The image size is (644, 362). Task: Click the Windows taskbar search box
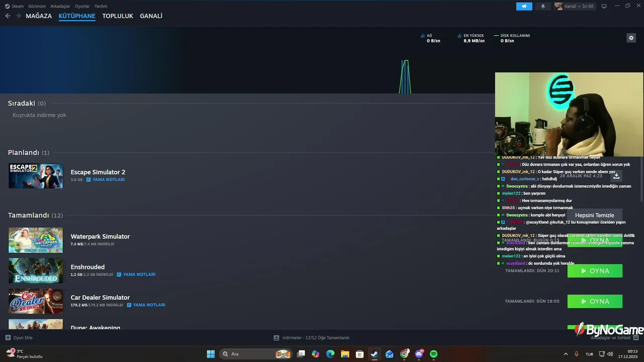(256, 354)
